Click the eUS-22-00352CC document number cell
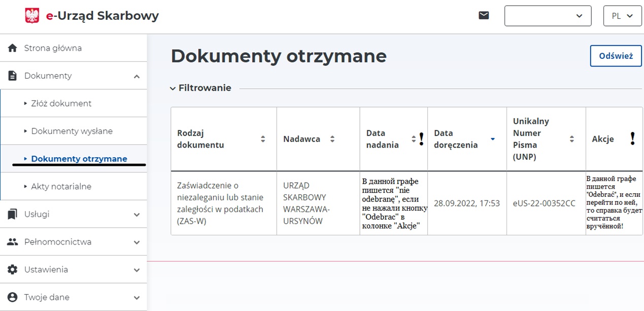The image size is (644, 311). pyautogui.click(x=544, y=203)
